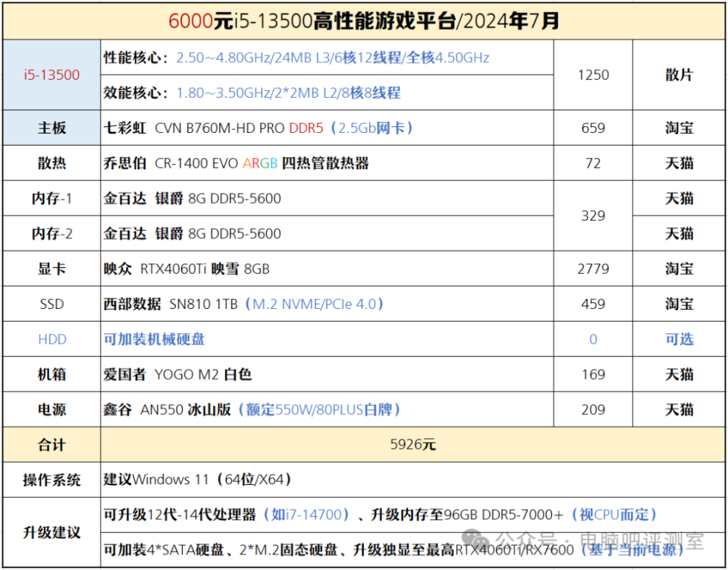Click 淘宝 in the SSD row
Screen dimensions: 728x570
click(679, 304)
